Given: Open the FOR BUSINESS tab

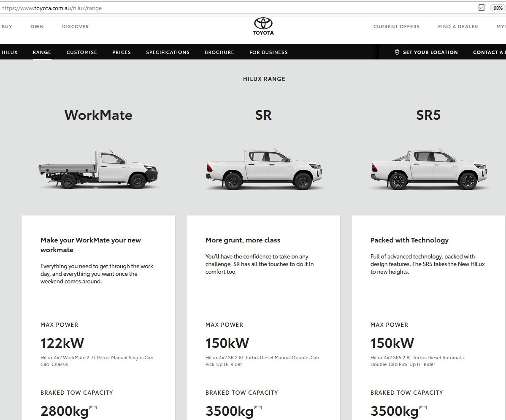Looking at the screenshot, I should pyautogui.click(x=268, y=52).
